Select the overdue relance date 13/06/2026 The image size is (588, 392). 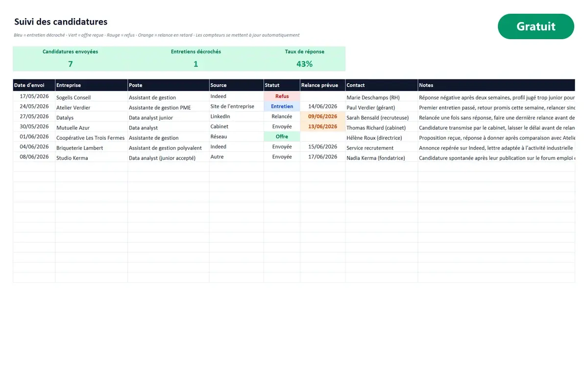[x=322, y=126]
